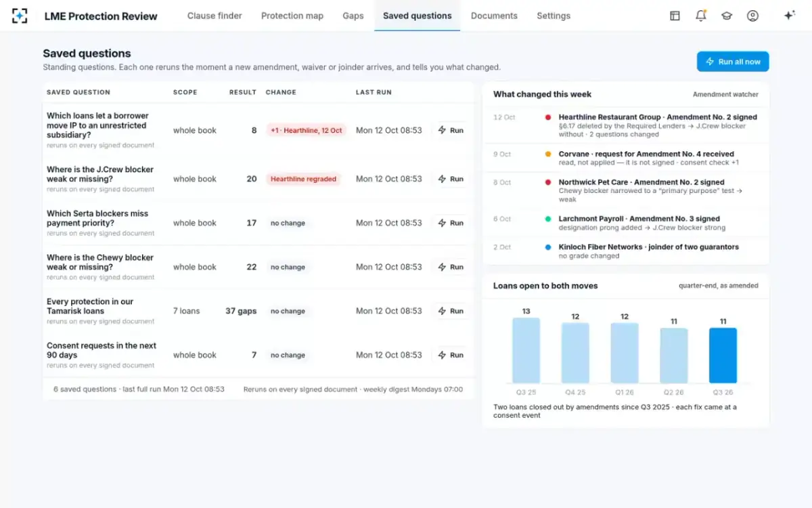
Task: Click 'no change' badge in Tamarisk loans row
Action: tap(288, 311)
